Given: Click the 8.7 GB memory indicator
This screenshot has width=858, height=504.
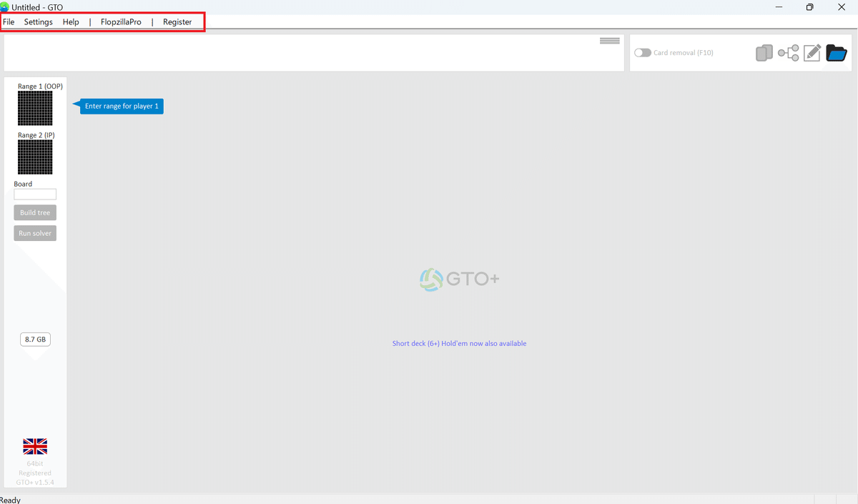Looking at the screenshot, I should click(35, 340).
